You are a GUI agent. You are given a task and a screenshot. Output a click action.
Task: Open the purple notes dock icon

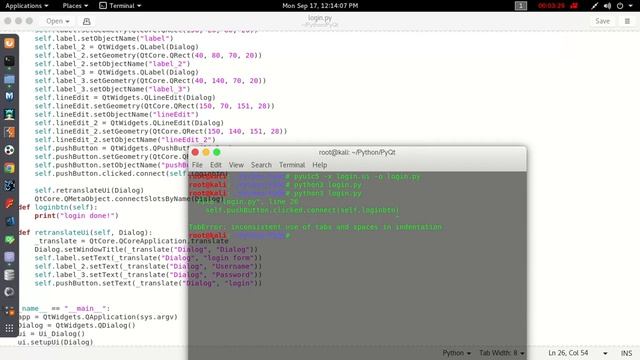(x=9, y=257)
